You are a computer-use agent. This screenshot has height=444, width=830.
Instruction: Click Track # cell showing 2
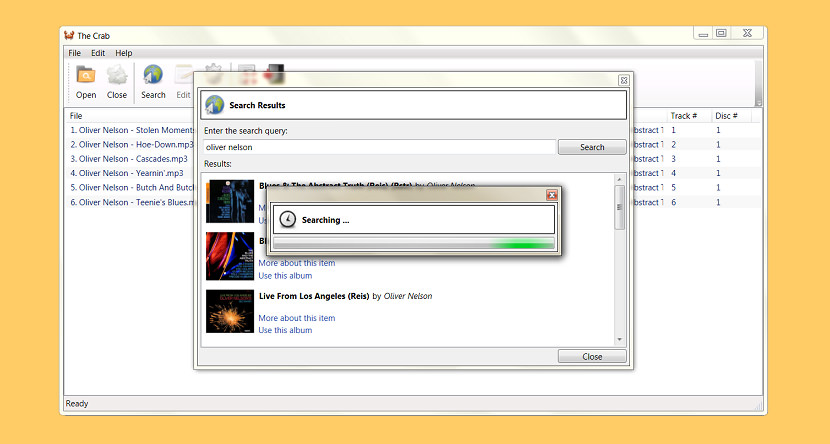pos(674,144)
